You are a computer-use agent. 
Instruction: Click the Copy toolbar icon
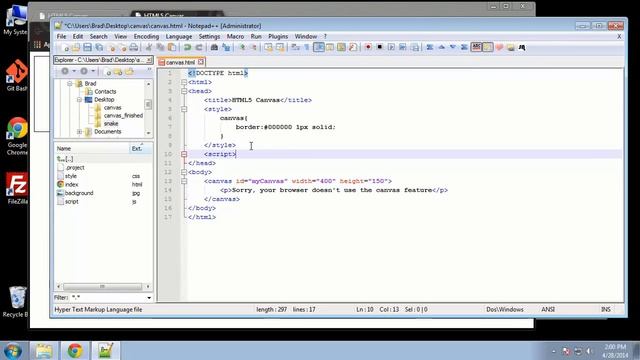160,47
